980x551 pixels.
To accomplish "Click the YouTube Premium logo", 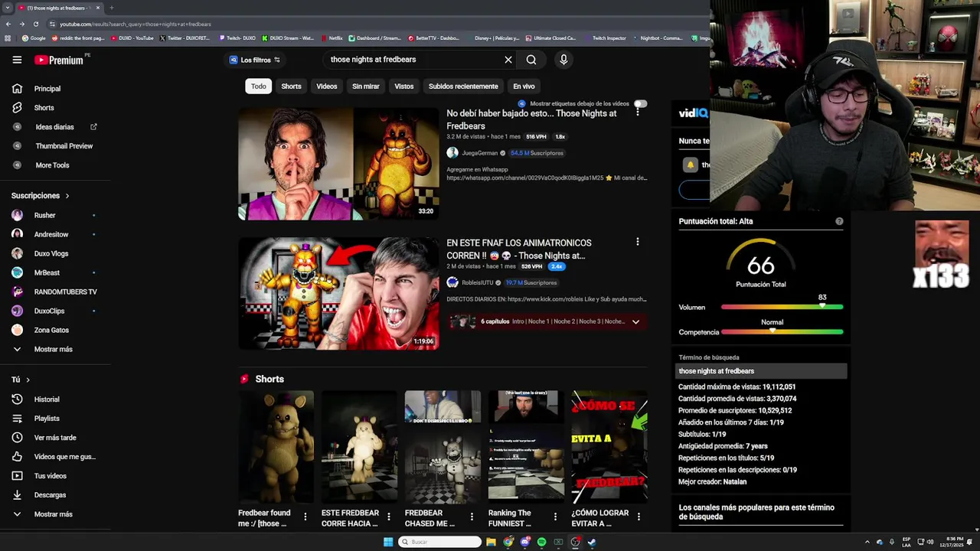I will coord(59,60).
